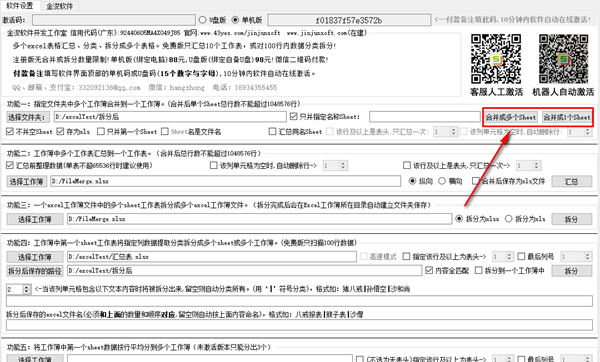Viewport: 600px width, 362px height.
Task: Select the 拆分为xlsx radio button
Action: click(x=459, y=219)
